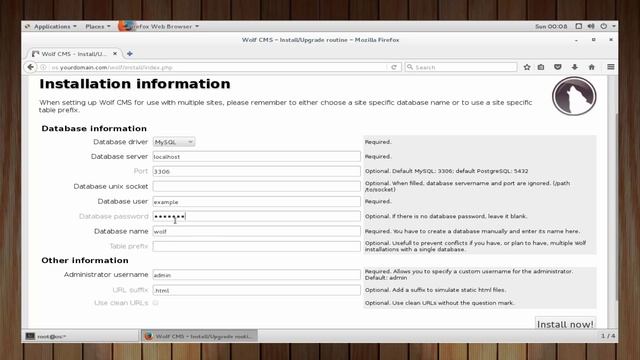Click the screen icon beside the clock
The height and width of the screenshot is (360, 640).
(578, 26)
